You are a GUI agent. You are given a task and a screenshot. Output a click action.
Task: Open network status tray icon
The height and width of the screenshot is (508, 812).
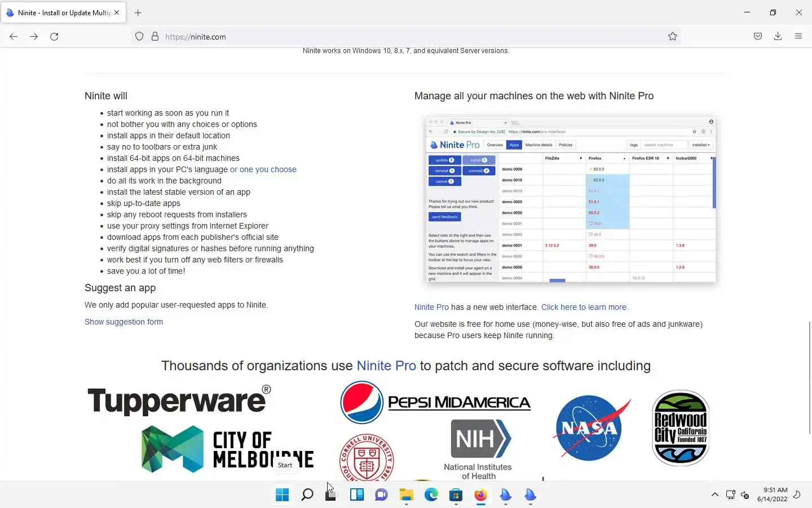(731, 495)
